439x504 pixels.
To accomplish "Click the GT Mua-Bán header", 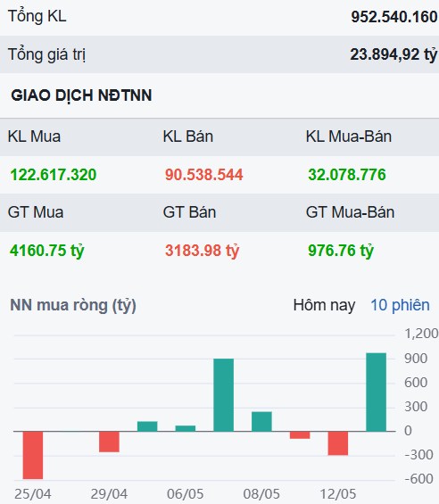I will 350,212.
